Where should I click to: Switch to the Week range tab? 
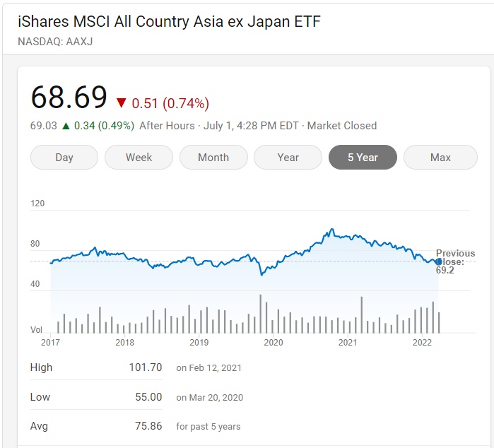coord(139,158)
